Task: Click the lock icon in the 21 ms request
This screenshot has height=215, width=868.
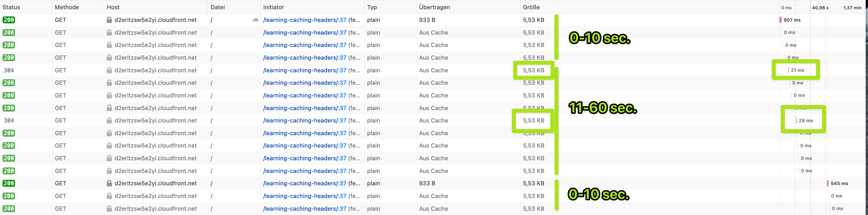Action: [109, 70]
